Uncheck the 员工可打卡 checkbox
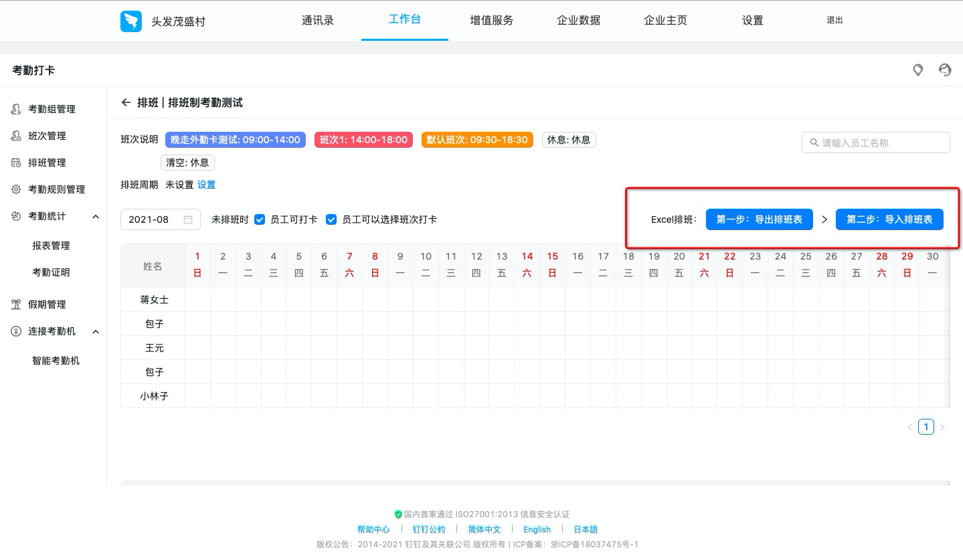 coord(260,219)
